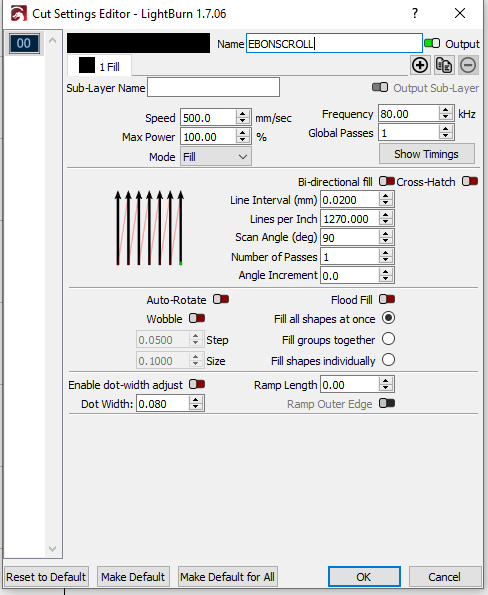The height and width of the screenshot is (595, 488).
Task: Click the Line Interval value field
Action: [x=349, y=200]
